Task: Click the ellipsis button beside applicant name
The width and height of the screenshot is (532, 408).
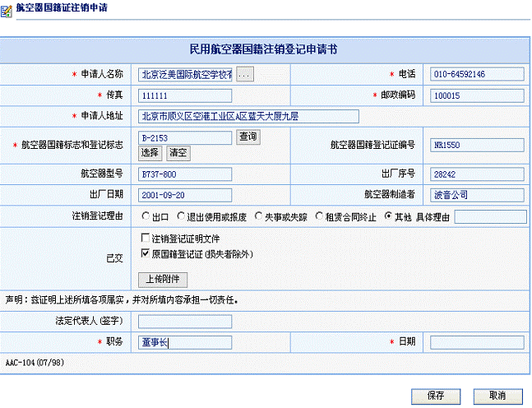Action: 246,75
